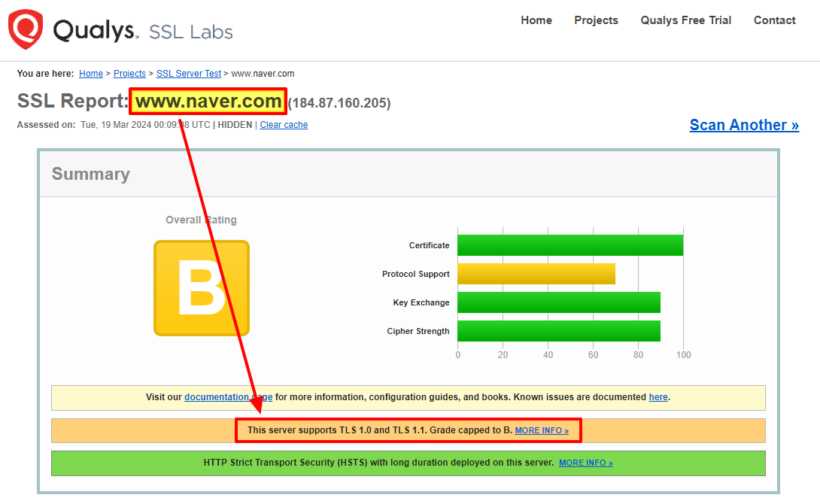Open the documentation page link

coord(229,397)
